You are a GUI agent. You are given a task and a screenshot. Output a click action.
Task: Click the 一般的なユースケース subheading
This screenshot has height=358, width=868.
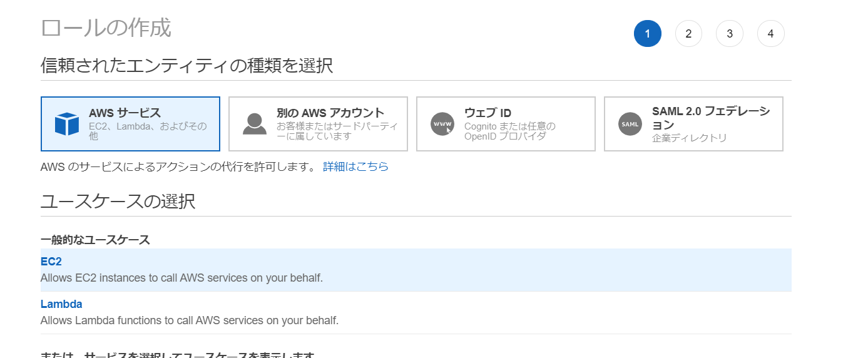[95, 240]
